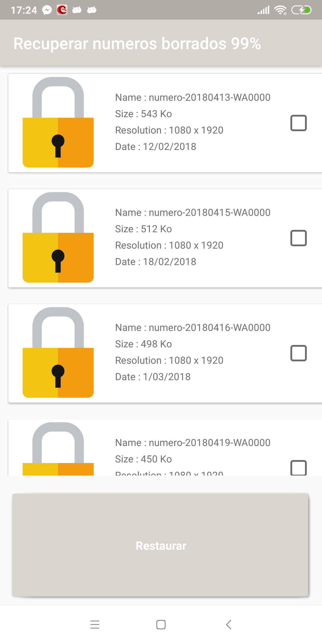
Task: Tap the Wi-Fi status icon
Action: point(280,10)
